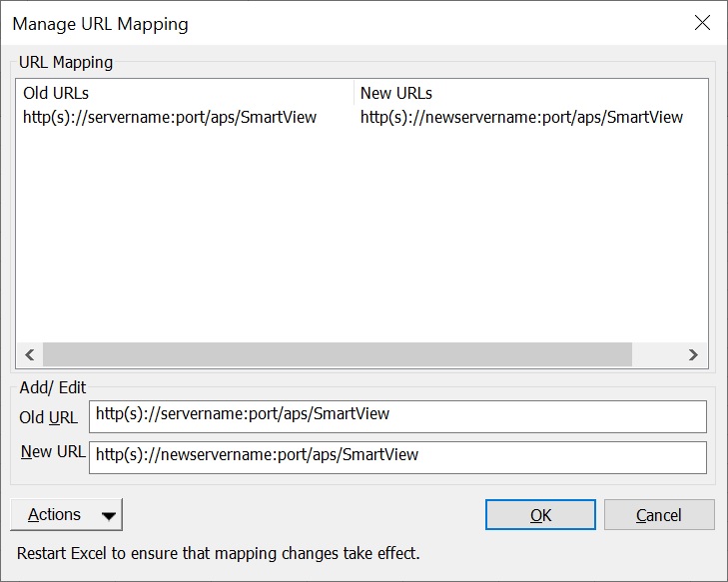Close the Manage URL Mapping dialog
This screenshot has width=728, height=582.
[702, 22]
